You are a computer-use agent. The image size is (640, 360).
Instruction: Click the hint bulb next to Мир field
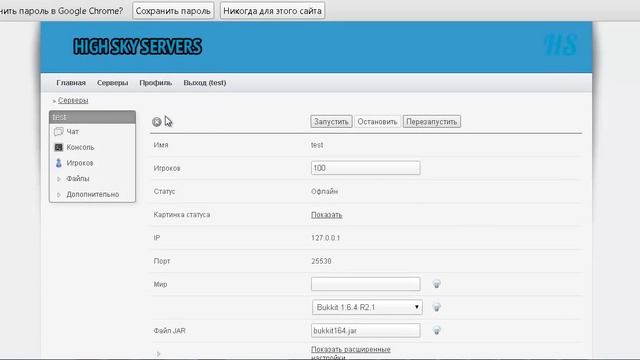(436, 284)
